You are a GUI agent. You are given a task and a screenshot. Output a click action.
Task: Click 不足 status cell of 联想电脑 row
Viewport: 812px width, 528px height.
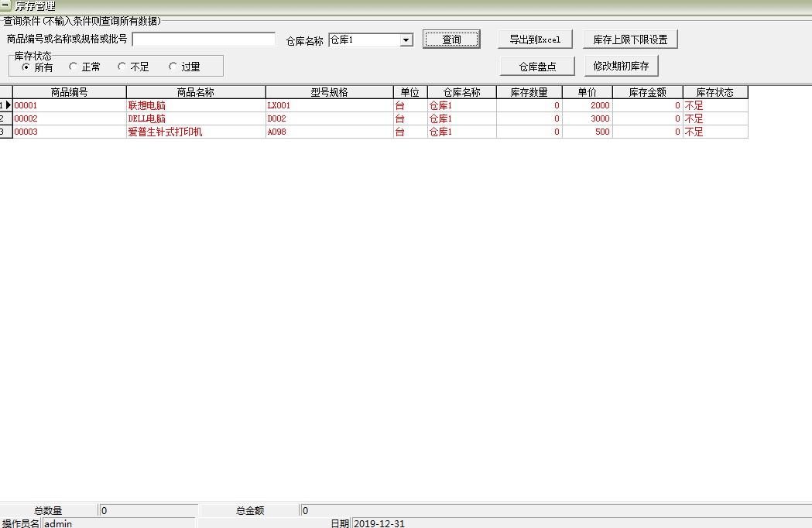click(x=715, y=105)
